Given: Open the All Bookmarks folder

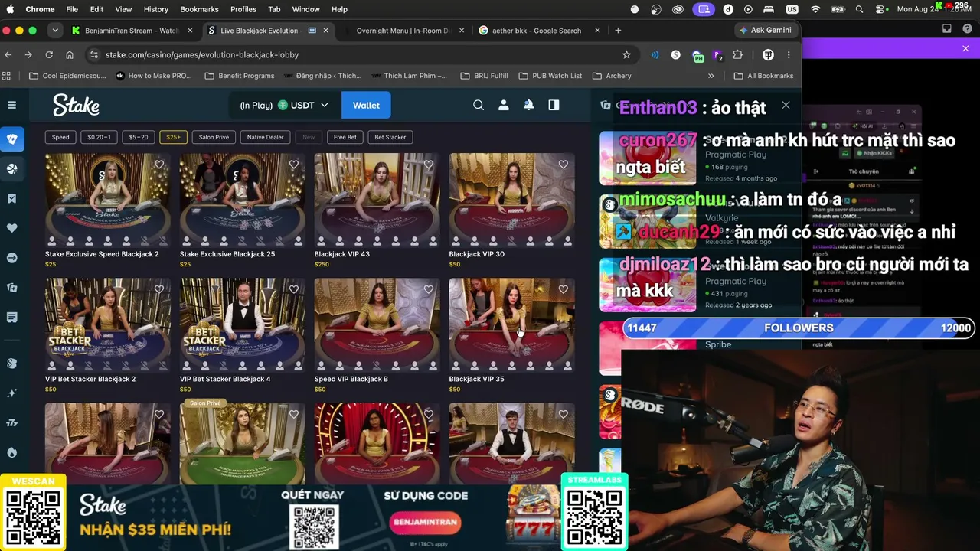Looking at the screenshot, I should (763, 76).
